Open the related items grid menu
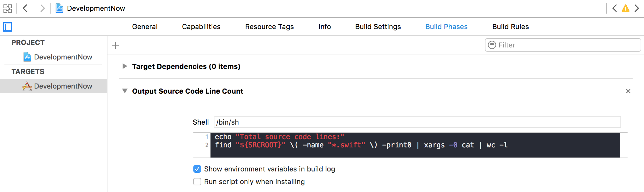The image size is (644, 192). coord(8,8)
